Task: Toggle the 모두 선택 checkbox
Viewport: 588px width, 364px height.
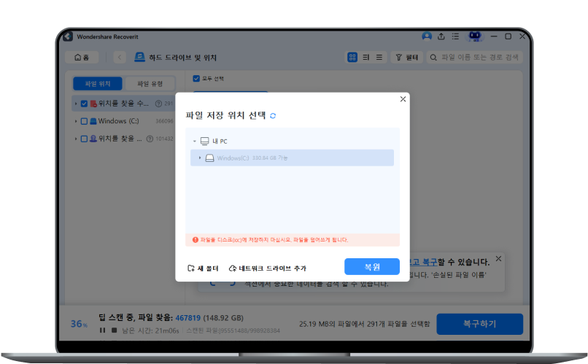Action: point(196,79)
